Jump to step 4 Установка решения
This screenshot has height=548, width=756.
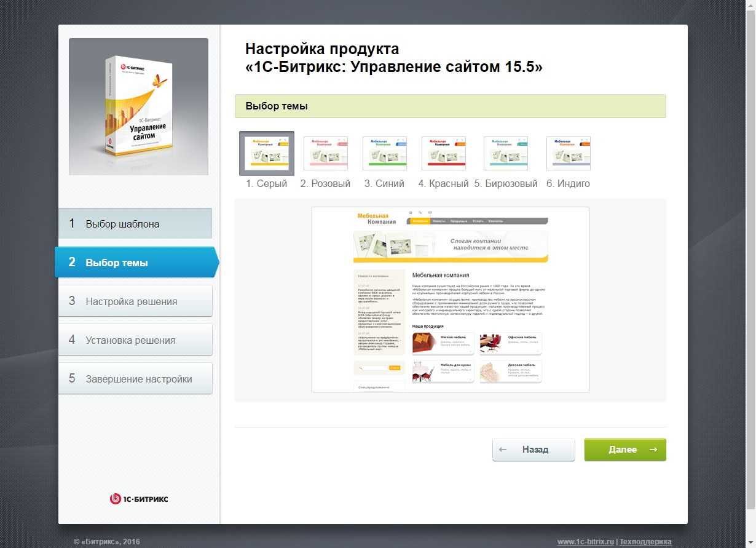pyautogui.click(x=135, y=340)
